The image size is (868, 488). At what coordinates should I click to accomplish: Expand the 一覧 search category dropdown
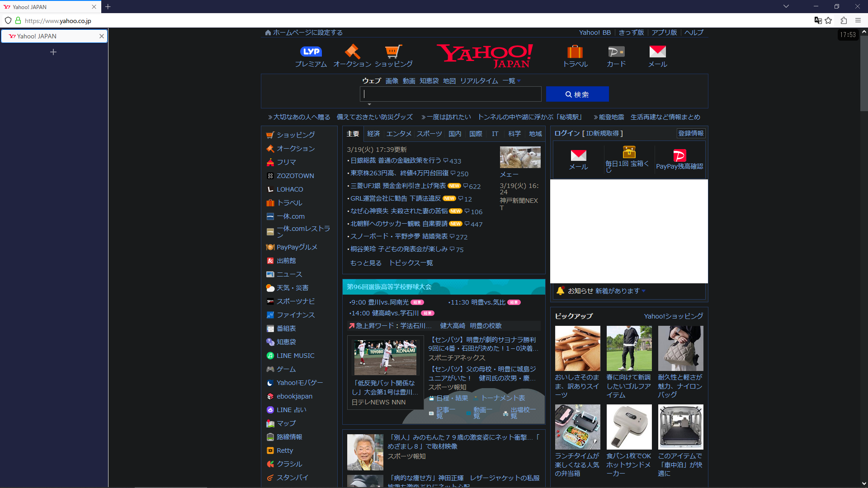(511, 81)
